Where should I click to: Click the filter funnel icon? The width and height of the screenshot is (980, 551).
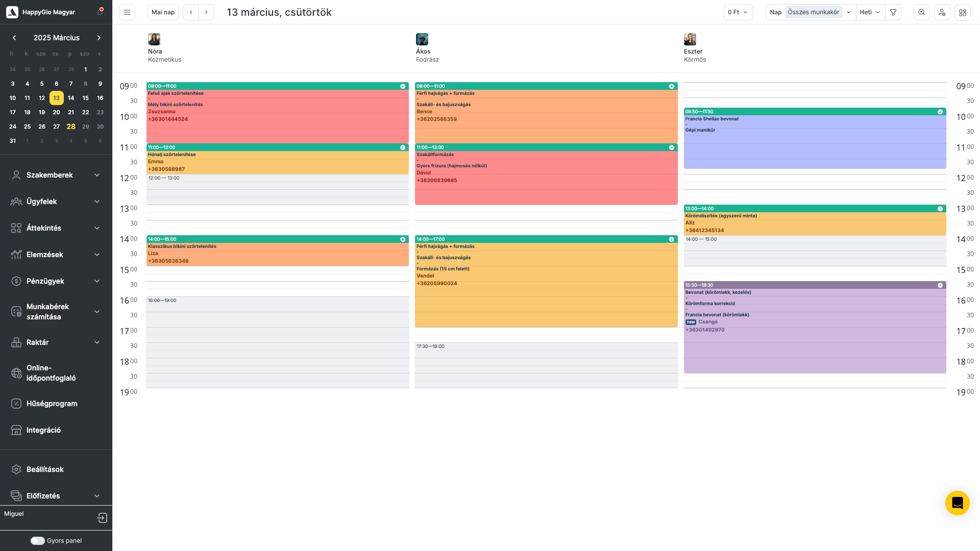coord(893,12)
